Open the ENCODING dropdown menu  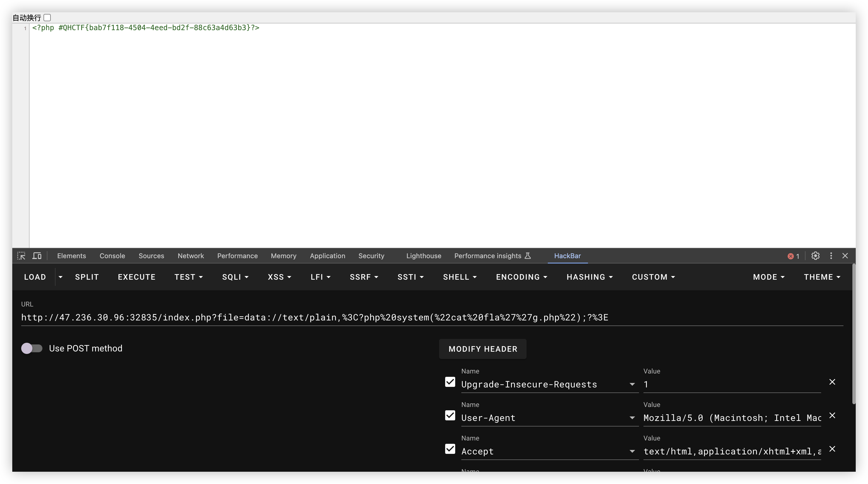tap(521, 277)
